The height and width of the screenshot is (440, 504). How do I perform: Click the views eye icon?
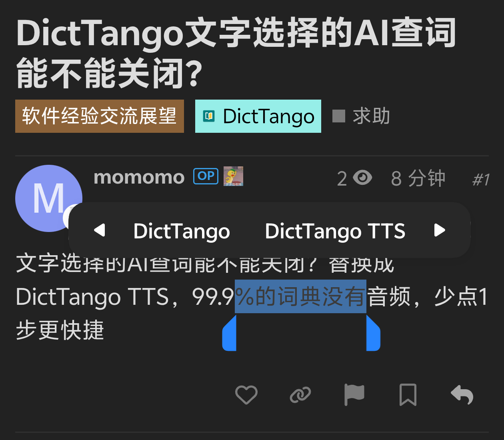pyautogui.click(x=363, y=177)
